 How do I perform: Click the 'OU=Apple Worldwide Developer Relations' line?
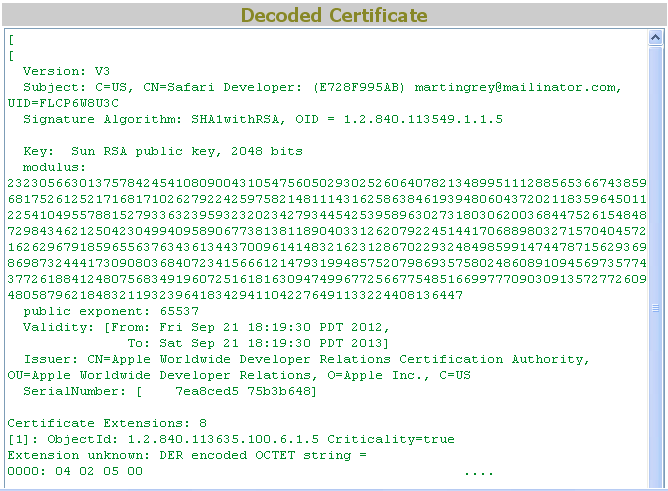pos(162,375)
